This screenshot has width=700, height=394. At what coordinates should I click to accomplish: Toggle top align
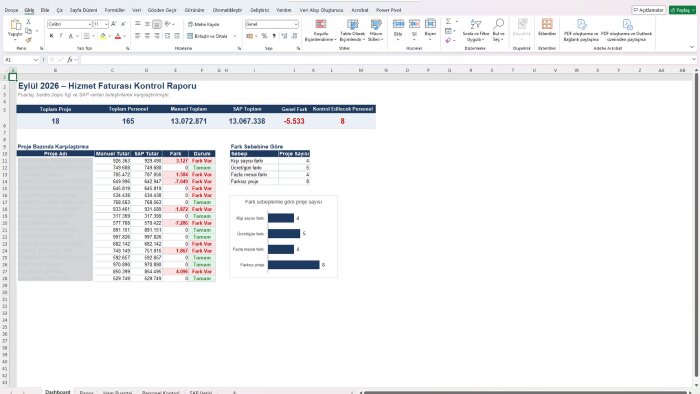point(138,24)
